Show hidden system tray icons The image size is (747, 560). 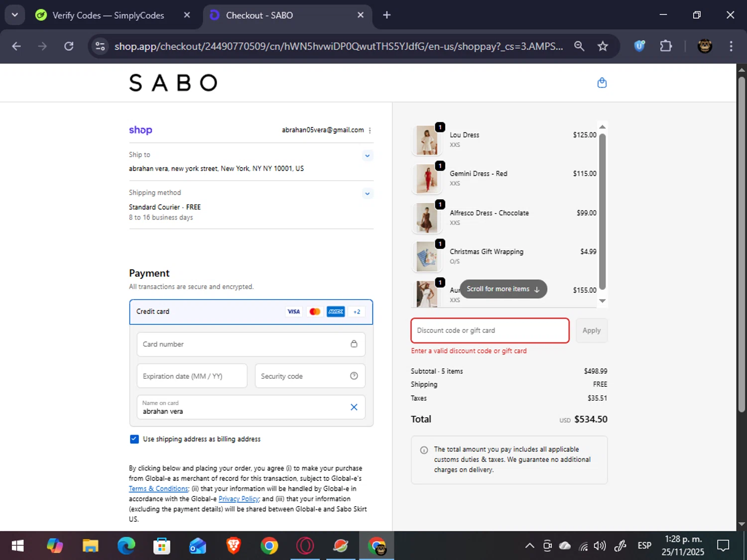tap(529, 546)
